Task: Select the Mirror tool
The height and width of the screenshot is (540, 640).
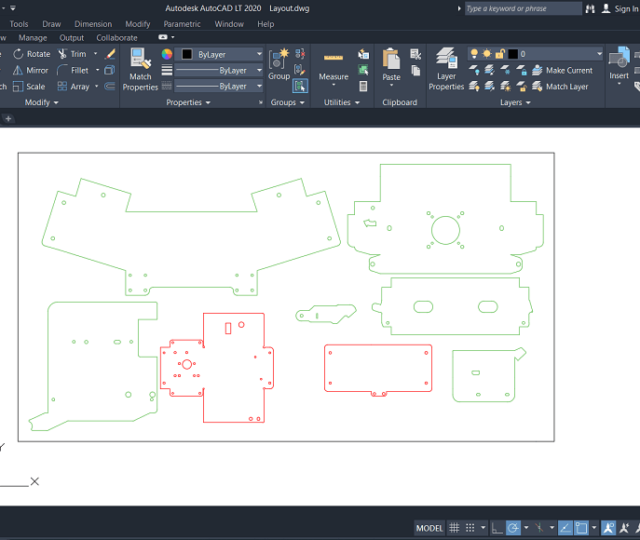Action: coord(30,70)
